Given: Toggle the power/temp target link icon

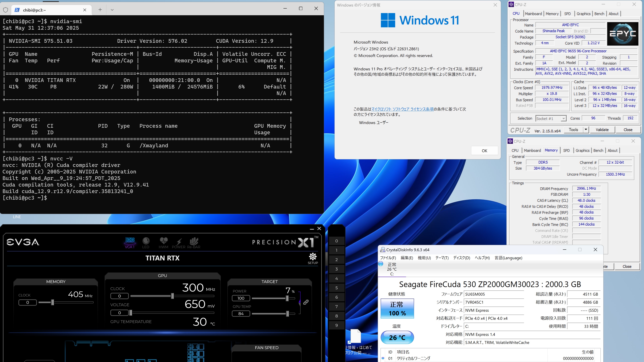Looking at the screenshot, I should tap(306, 302).
